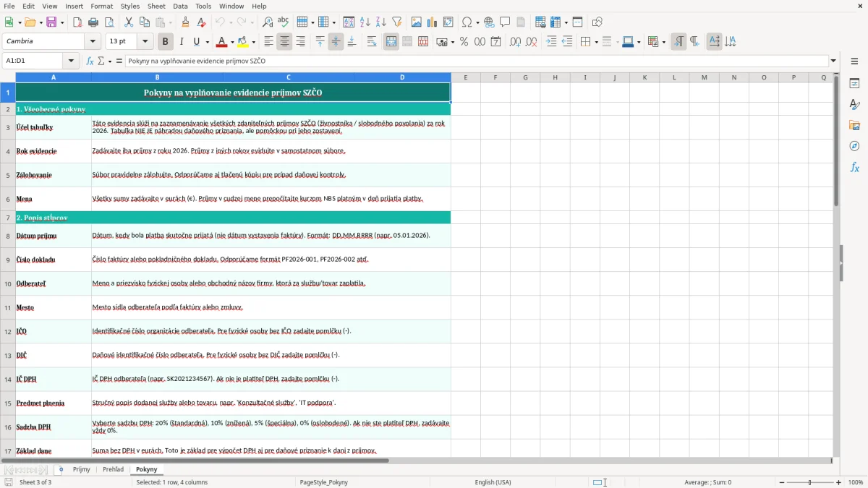The image size is (868, 488).
Task: Click the formula input line
Action: [x=476, y=61]
